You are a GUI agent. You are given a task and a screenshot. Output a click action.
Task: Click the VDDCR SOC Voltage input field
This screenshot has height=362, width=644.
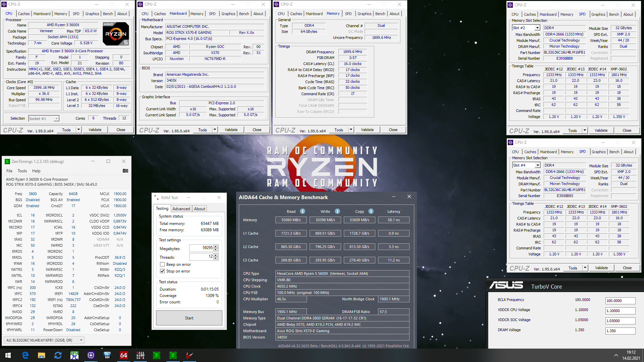coord(620,321)
